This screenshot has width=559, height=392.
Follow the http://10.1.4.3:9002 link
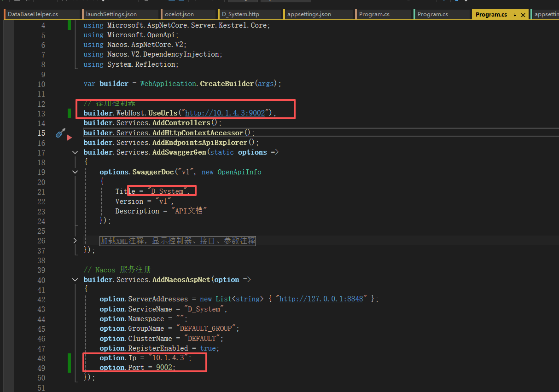(x=225, y=113)
